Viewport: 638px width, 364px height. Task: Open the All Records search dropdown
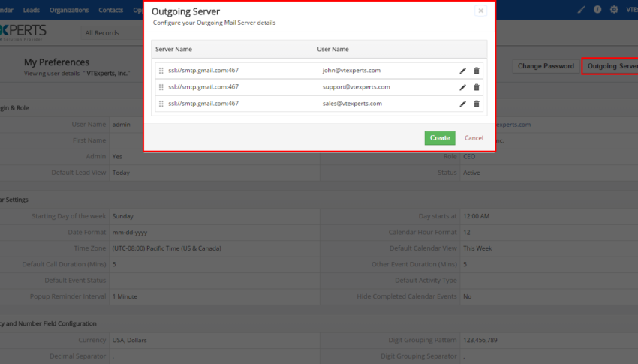tap(112, 33)
